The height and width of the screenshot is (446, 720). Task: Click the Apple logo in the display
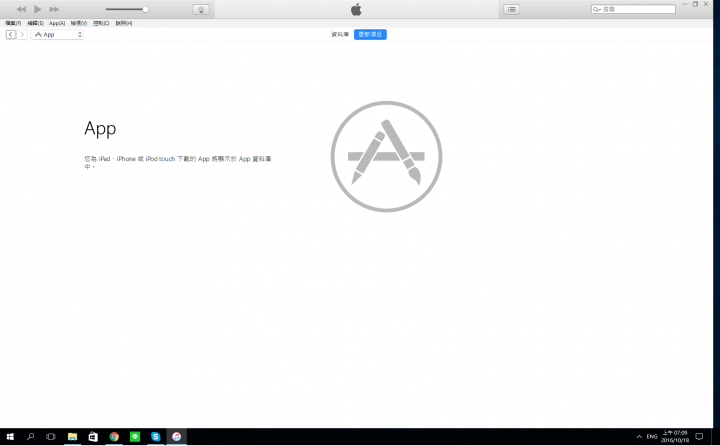pyautogui.click(x=356, y=9)
